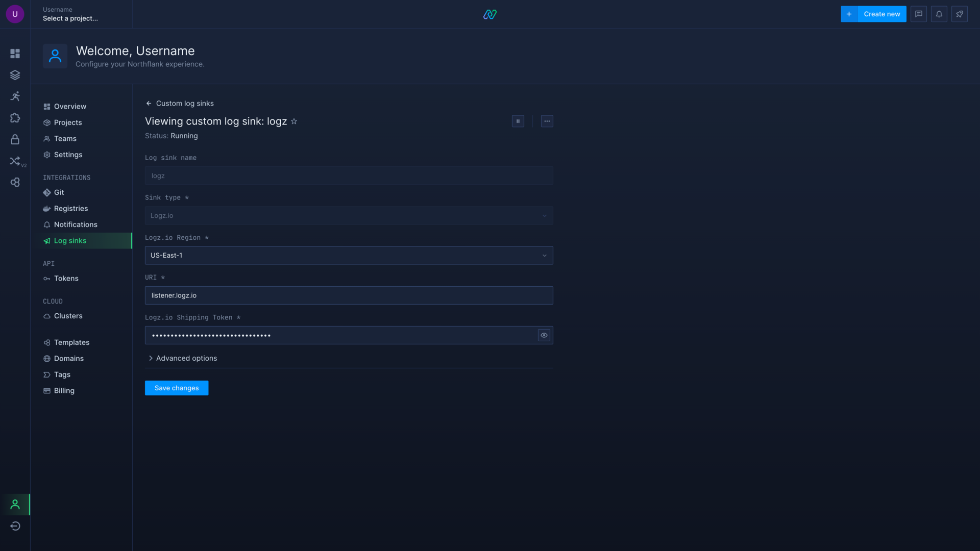Image resolution: width=980 pixels, height=551 pixels.
Task: Reveal the shipping token with eye icon
Action: pos(544,335)
